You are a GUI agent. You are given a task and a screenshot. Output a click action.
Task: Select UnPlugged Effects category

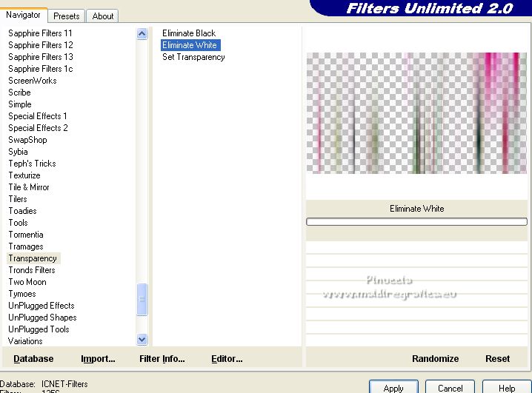pyautogui.click(x=41, y=306)
